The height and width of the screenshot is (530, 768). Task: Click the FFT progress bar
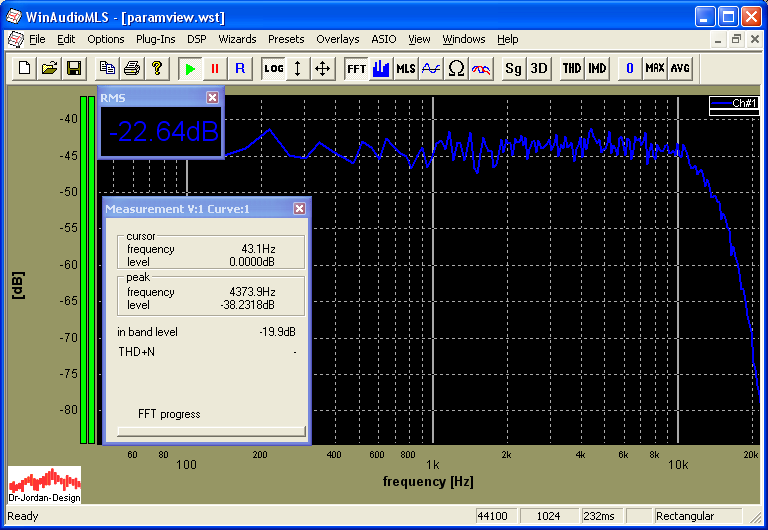click(211, 431)
